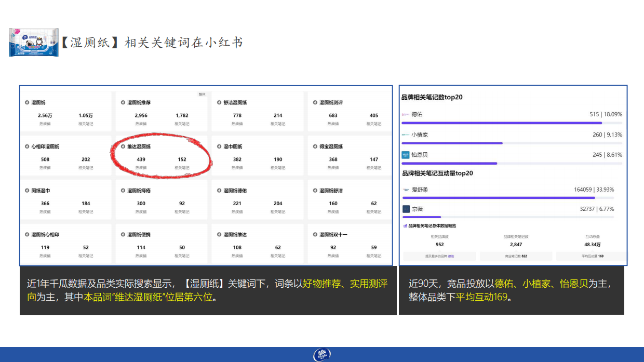Click the 小植家 brand avatar icon
The image size is (644, 362).
pyautogui.click(x=405, y=134)
